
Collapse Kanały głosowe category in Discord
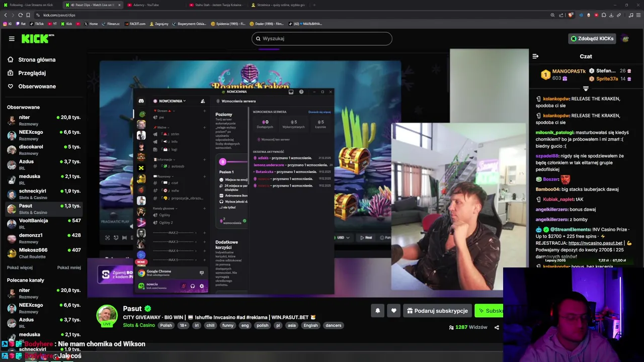[164, 208]
